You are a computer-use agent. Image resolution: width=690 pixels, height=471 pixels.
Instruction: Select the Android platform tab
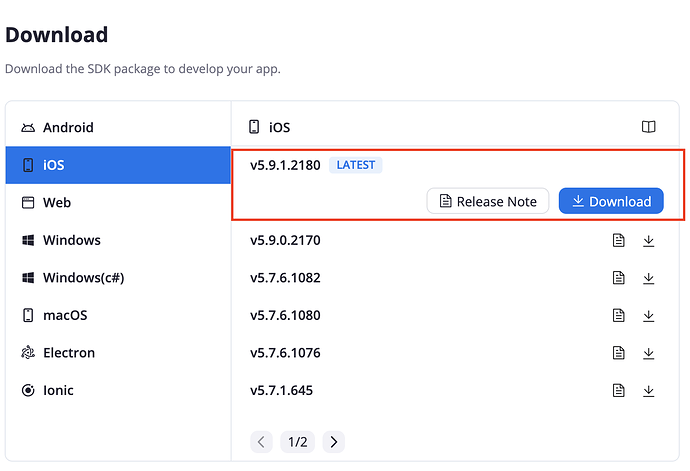[x=68, y=127]
